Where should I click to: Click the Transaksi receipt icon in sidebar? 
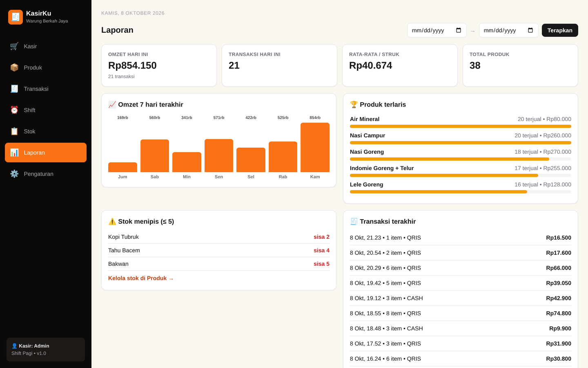14,89
